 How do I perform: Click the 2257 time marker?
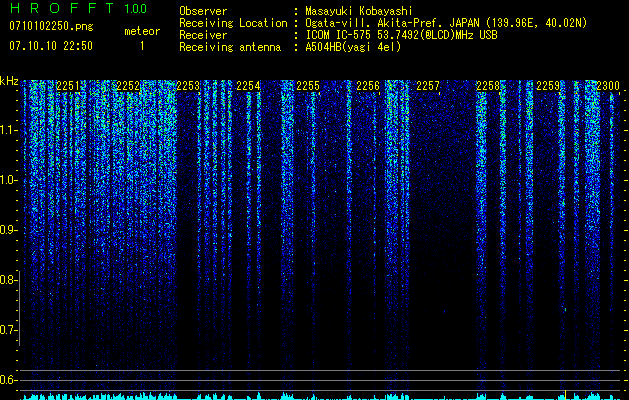[x=428, y=86]
